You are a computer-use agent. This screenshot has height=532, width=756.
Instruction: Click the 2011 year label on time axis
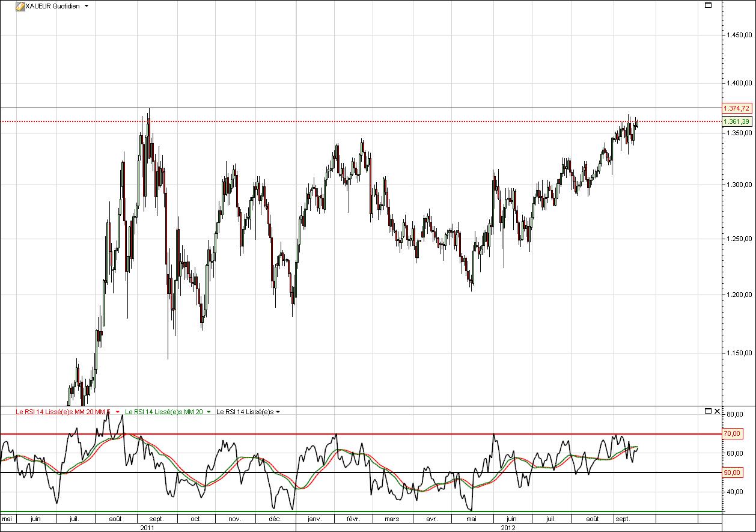pyautogui.click(x=147, y=527)
